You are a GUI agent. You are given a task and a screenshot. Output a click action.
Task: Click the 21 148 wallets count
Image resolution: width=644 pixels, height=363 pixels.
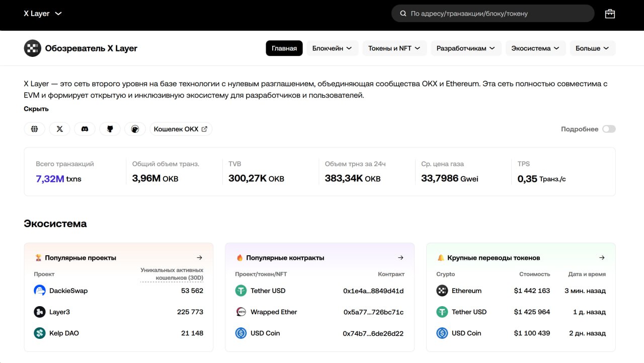coord(192,333)
